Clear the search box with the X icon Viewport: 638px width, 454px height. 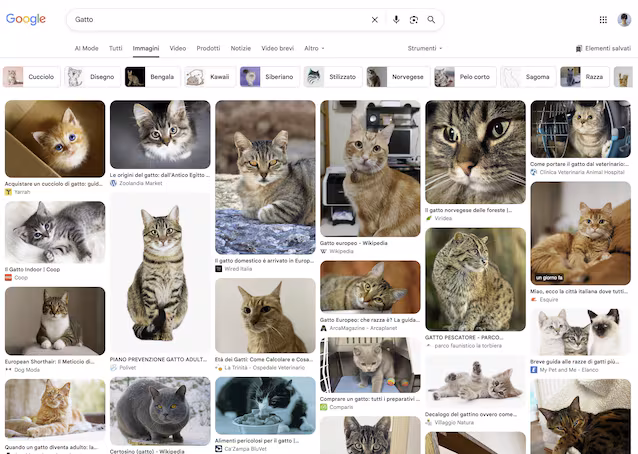(375, 20)
